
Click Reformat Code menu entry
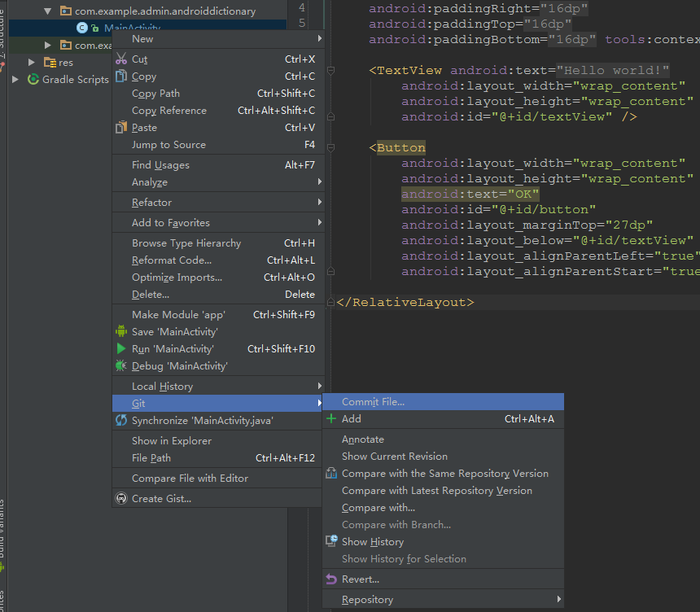(x=171, y=260)
